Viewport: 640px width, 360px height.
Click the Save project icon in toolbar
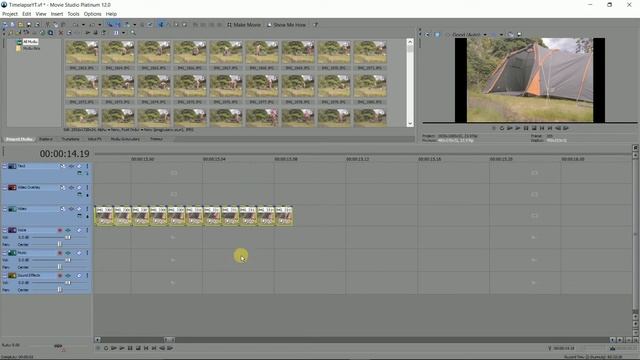click(29, 25)
